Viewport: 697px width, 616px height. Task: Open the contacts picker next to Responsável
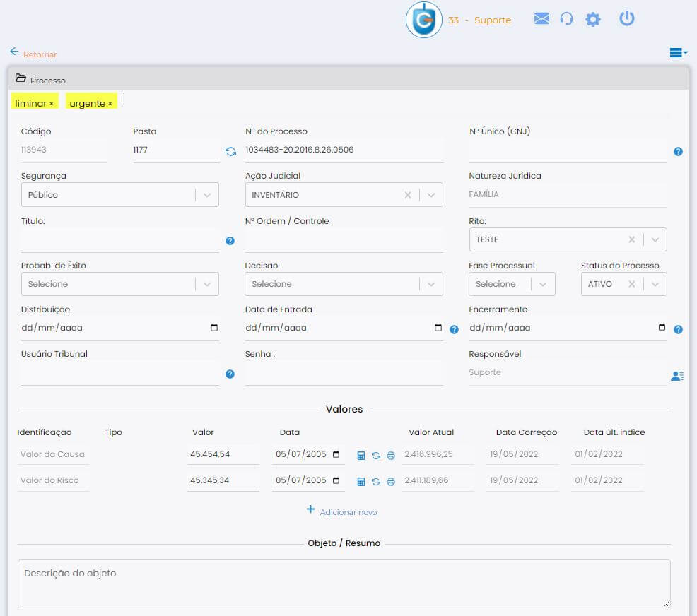coord(677,376)
